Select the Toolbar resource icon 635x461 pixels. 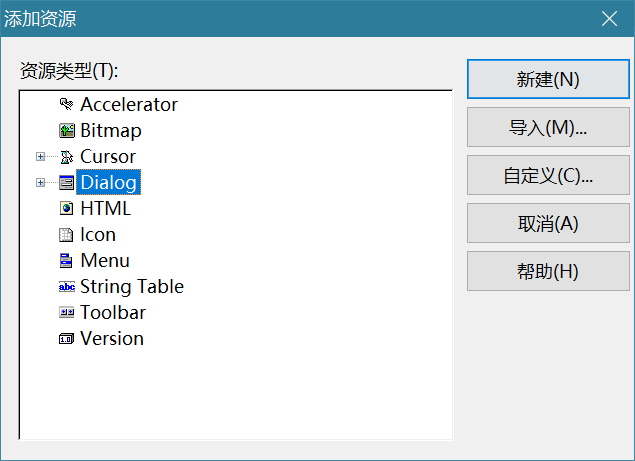[x=67, y=312]
